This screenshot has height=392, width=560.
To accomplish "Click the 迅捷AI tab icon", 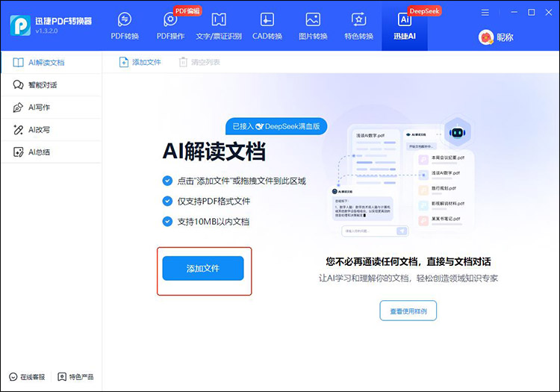I will (x=405, y=19).
